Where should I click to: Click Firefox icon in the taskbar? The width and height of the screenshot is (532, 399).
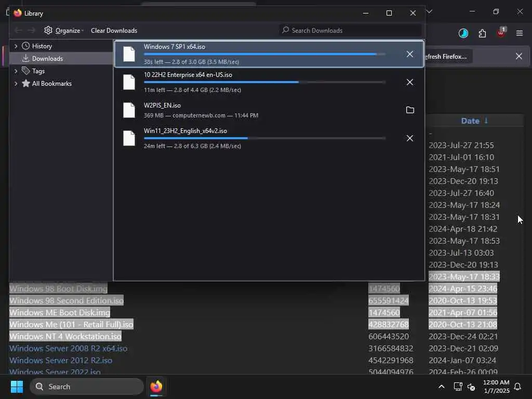tap(156, 387)
